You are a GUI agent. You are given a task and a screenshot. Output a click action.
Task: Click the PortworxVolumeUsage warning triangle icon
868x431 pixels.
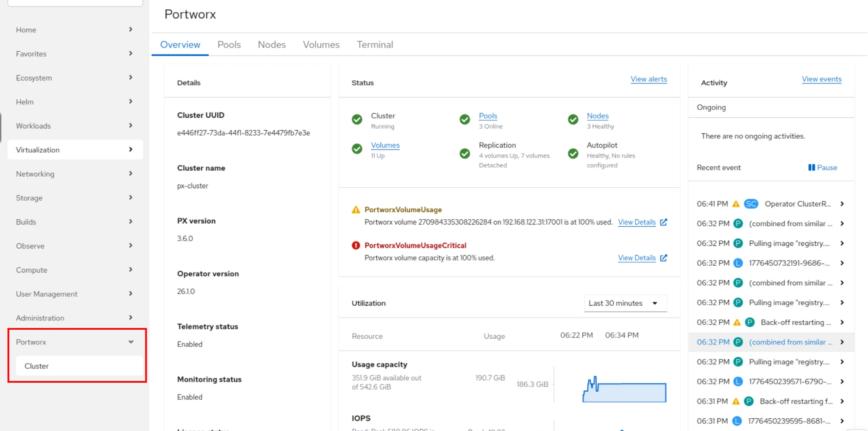click(x=356, y=210)
